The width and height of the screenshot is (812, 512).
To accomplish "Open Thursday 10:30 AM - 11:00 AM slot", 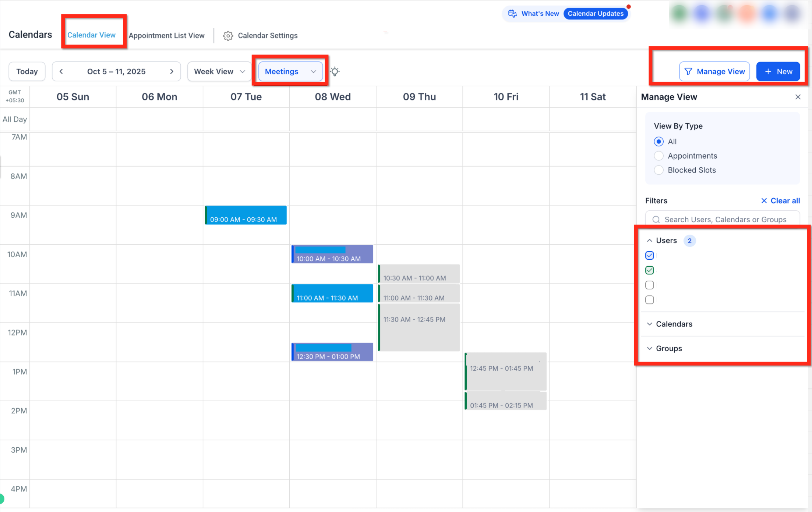I will [419, 274].
